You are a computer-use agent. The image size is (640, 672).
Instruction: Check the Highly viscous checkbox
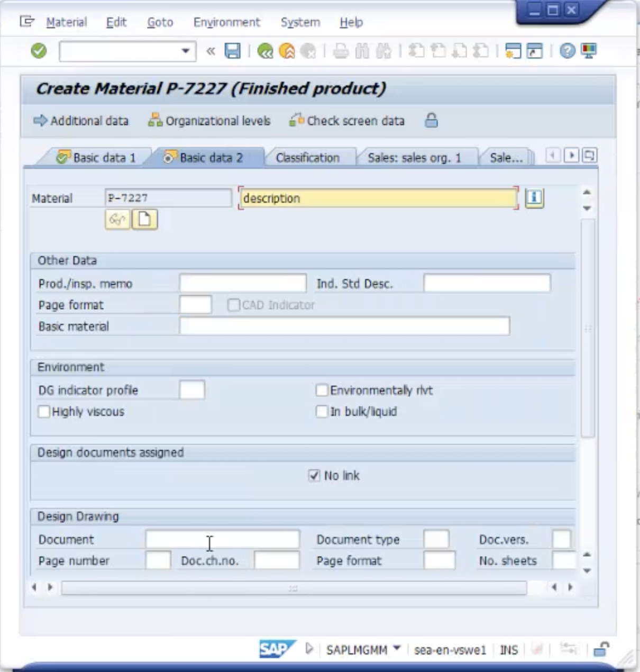(44, 412)
